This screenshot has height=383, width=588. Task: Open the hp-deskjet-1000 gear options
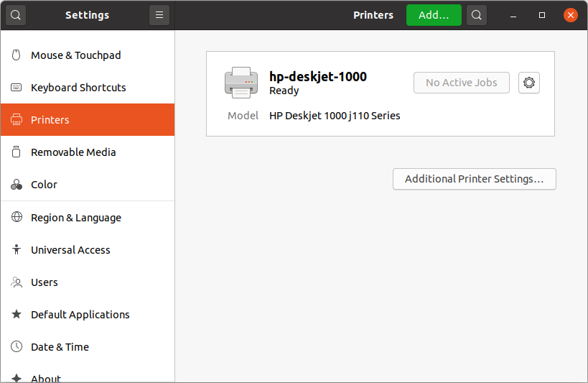(x=528, y=83)
